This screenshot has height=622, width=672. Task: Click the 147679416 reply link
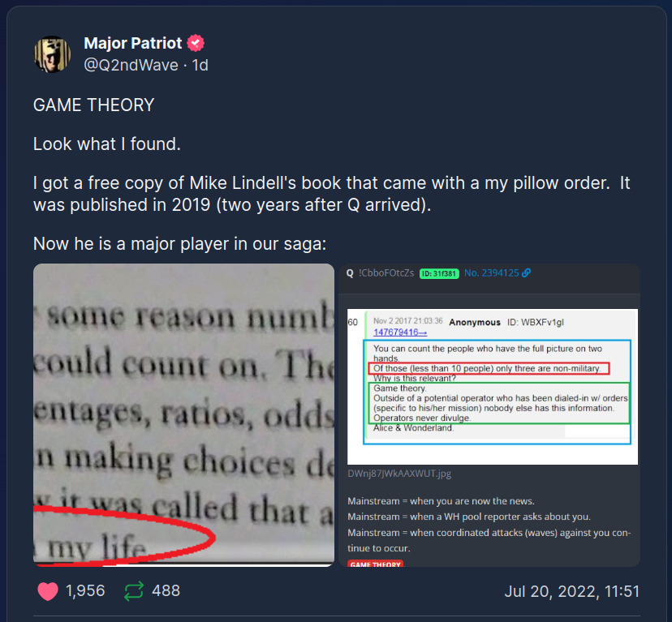(400, 332)
